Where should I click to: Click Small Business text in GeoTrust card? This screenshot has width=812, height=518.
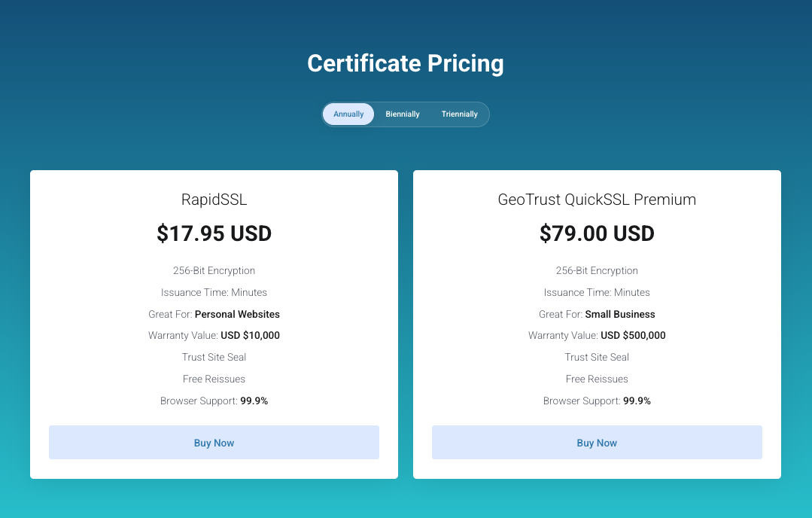(x=620, y=315)
